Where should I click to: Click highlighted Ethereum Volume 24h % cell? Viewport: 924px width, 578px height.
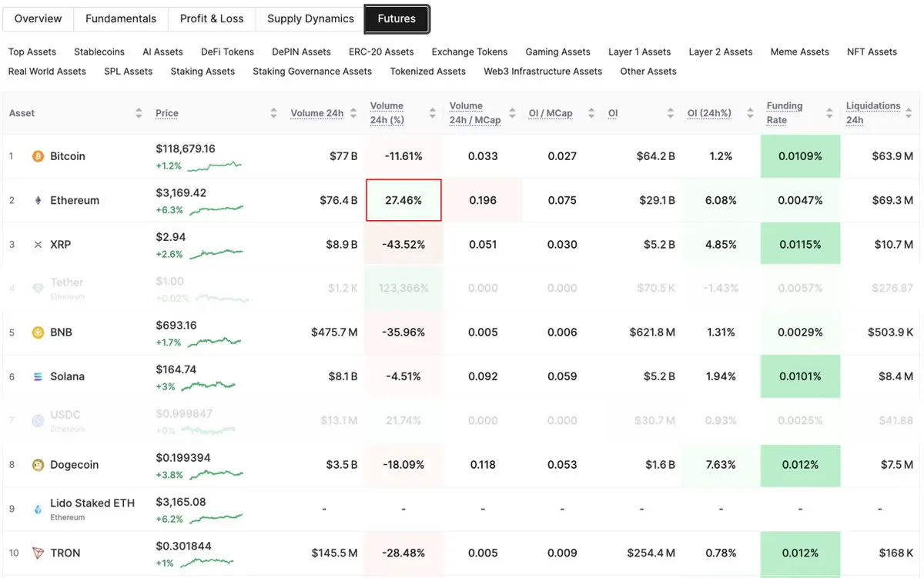pos(403,200)
